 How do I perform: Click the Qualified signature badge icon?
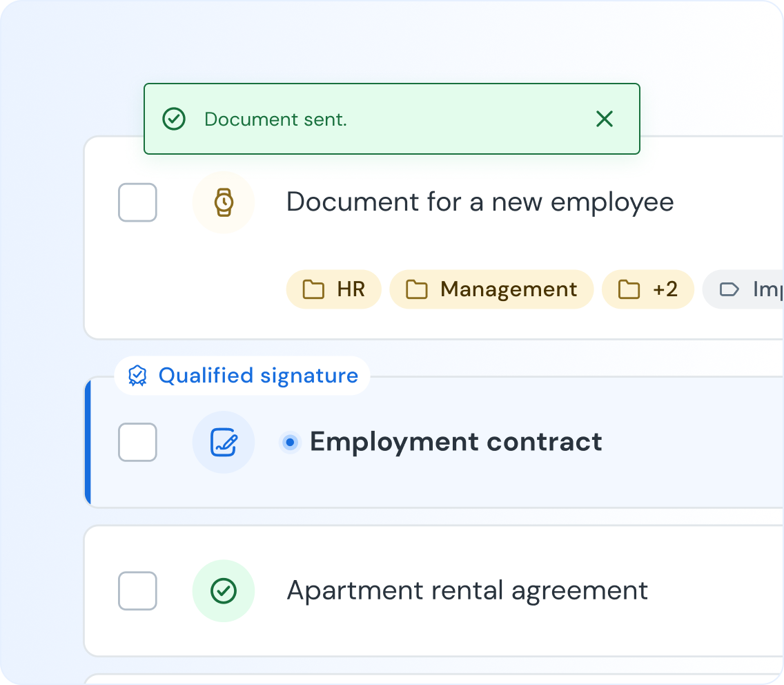[138, 376]
